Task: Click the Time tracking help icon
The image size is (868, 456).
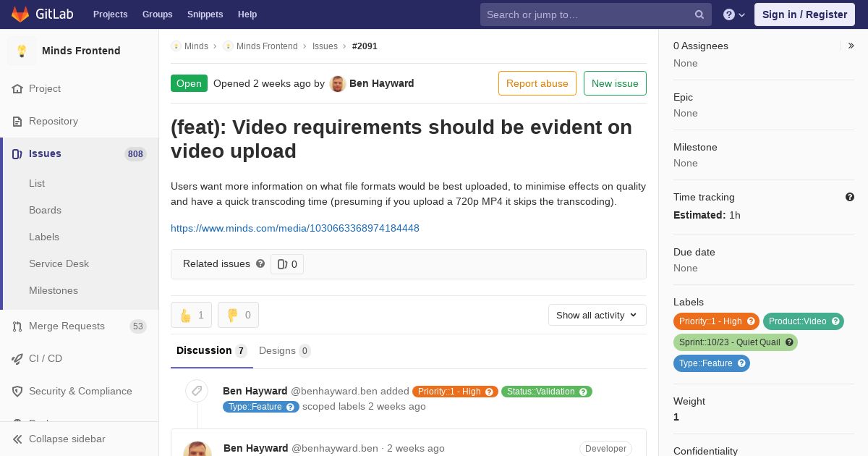Action: tap(850, 197)
